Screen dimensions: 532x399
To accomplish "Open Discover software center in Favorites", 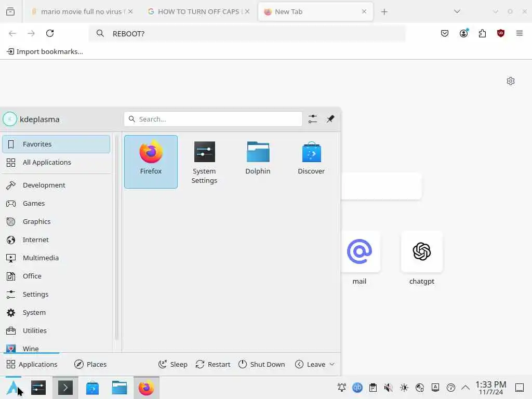I will (x=311, y=162).
